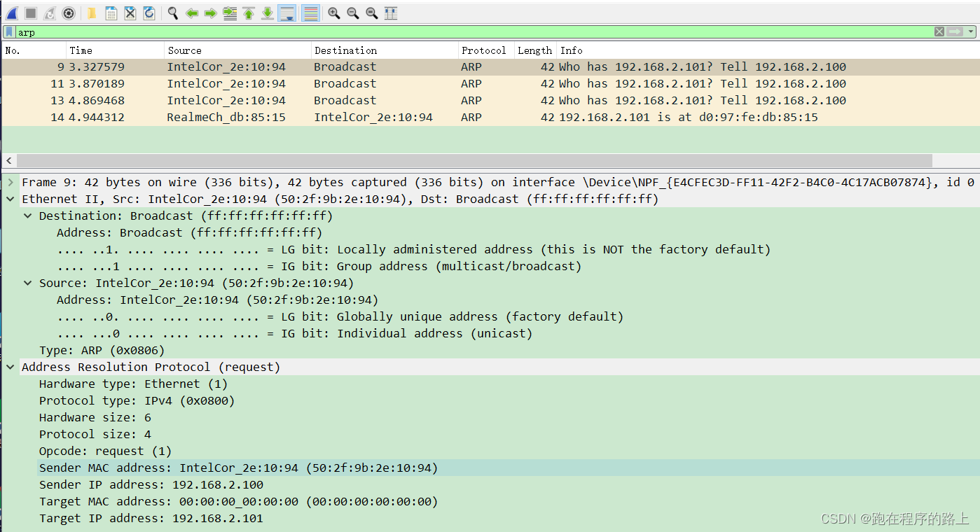Save this capture file
980x532 pixels.
[x=111, y=13]
